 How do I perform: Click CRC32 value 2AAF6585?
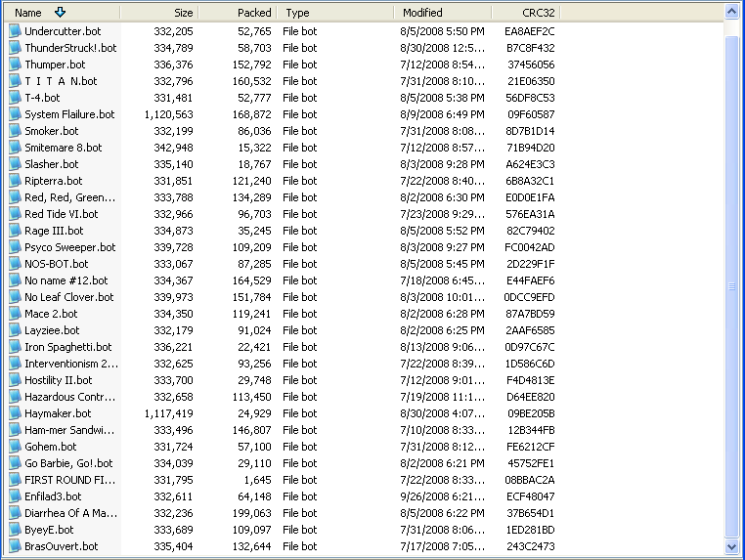pyautogui.click(x=530, y=330)
